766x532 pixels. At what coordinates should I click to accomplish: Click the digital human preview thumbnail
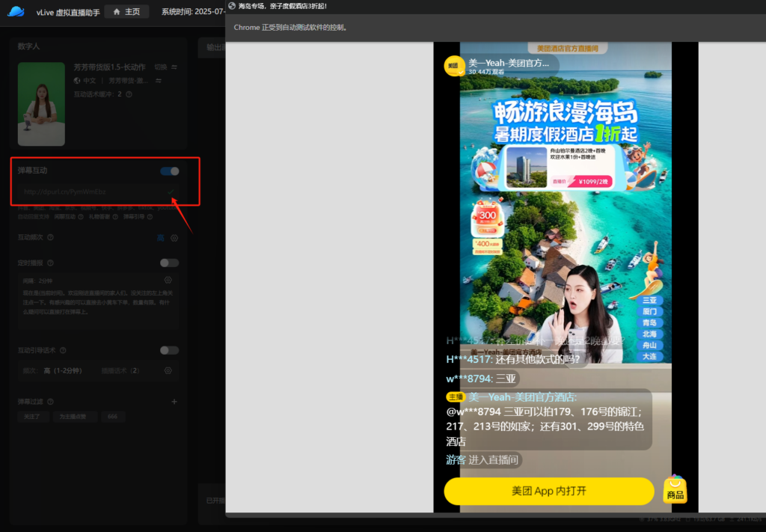coord(41,104)
